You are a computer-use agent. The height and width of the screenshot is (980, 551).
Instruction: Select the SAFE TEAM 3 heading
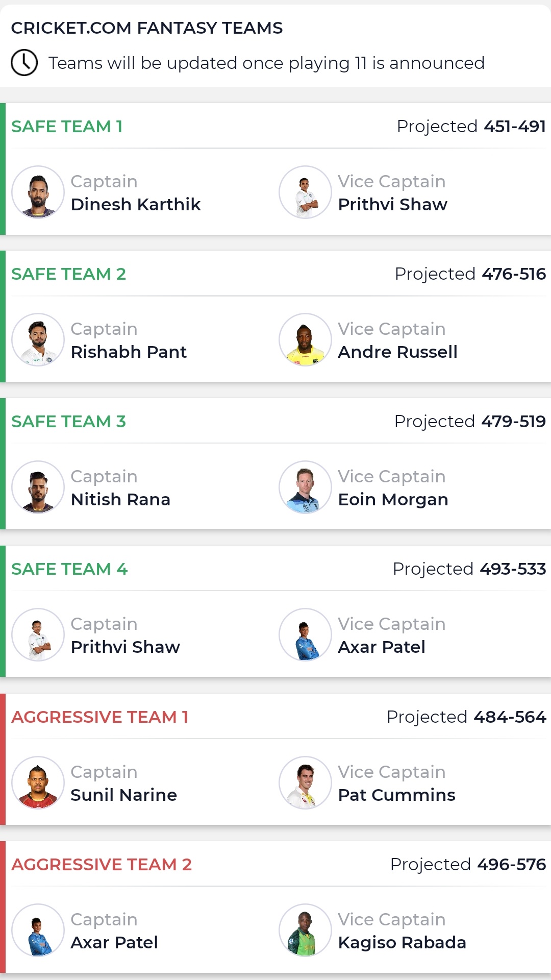[x=68, y=421]
